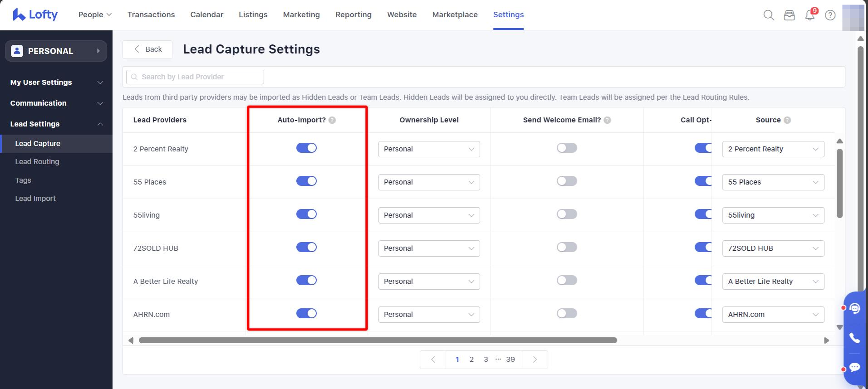Click the Lofty logo
The height and width of the screenshot is (389, 868).
pos(35,15)
